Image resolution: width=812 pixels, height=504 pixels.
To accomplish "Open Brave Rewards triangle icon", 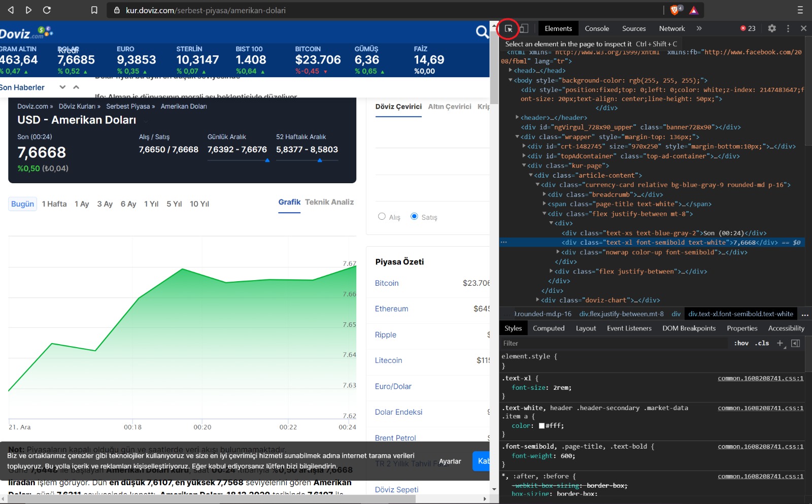I will (x=694, y=10).
